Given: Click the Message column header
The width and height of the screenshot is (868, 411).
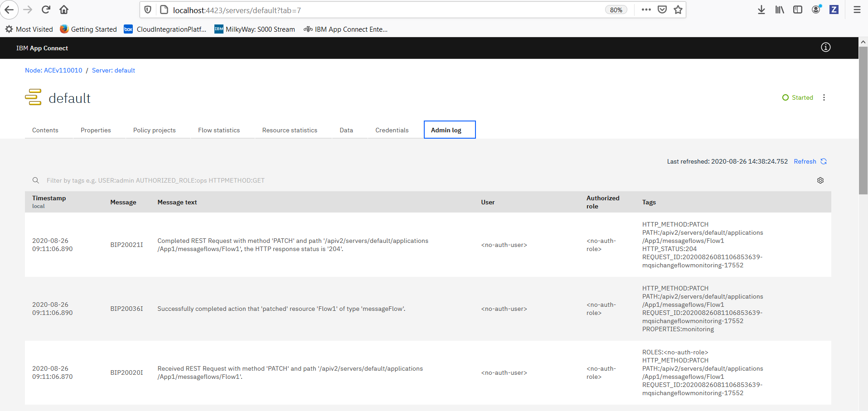Looking at the screenshot, I should pyautogui.click(x=123, y=202).
